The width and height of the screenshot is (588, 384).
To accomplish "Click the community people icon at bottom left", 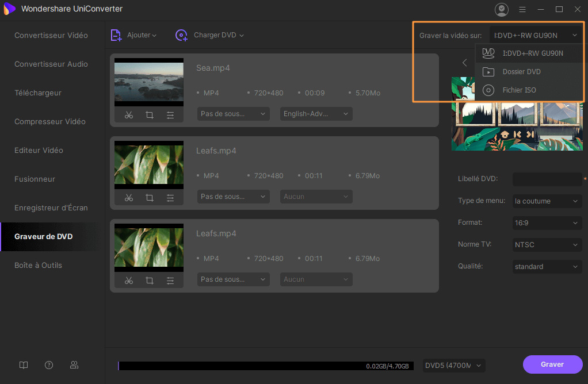I will click(x=74, y=365).
